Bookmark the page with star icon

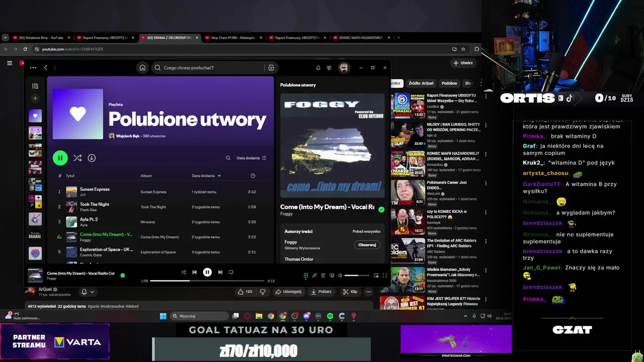pos(463,49)
